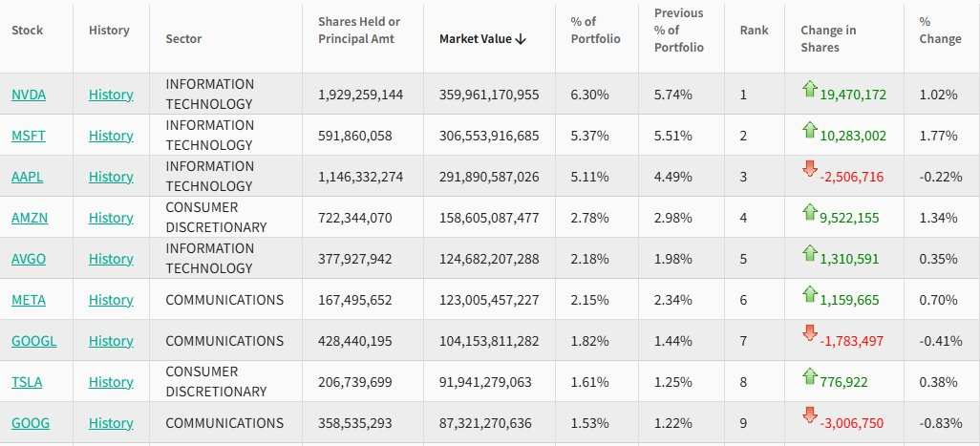Open the META ticker link
The height and width of the screenshot is (446, 980).
click(28, 300)
